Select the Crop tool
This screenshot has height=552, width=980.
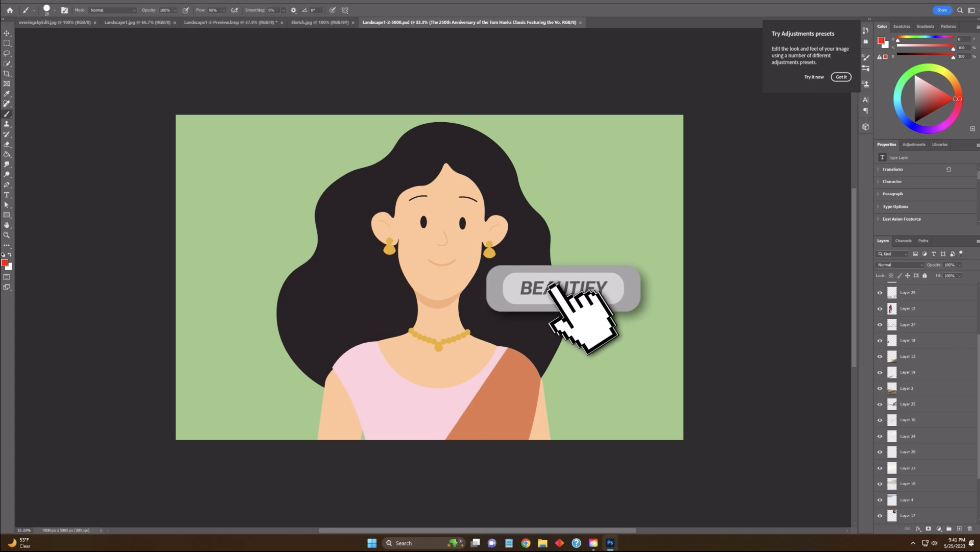(6, 74)
